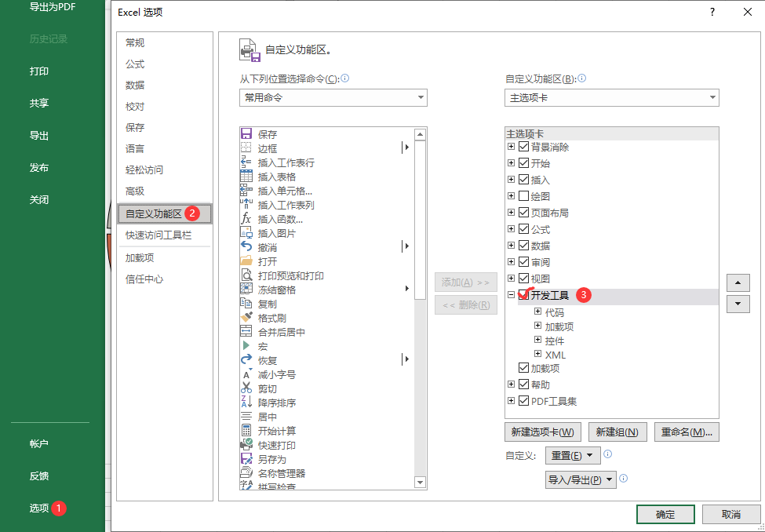Image resolution: width=765 pixels, height=532 pixels.
Task: Click the 宏 macro play icon
Action: [x=246, y=346]
